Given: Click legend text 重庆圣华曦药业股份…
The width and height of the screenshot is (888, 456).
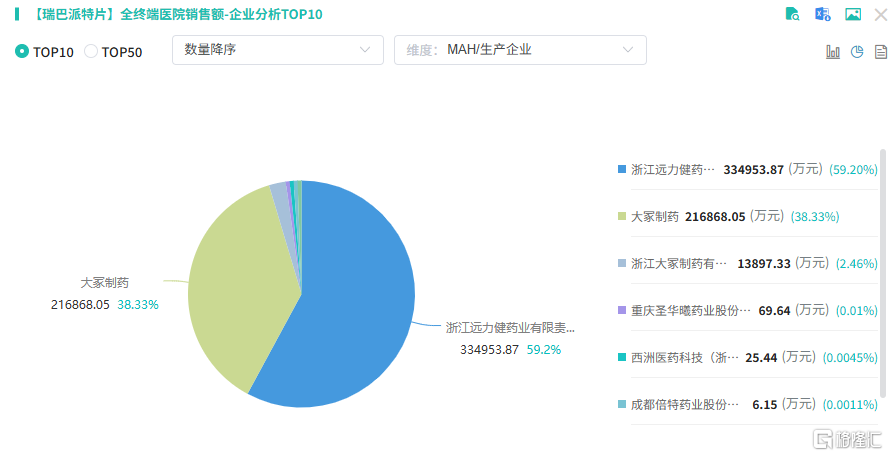Looking at the screenshot, I should [690, 310].
